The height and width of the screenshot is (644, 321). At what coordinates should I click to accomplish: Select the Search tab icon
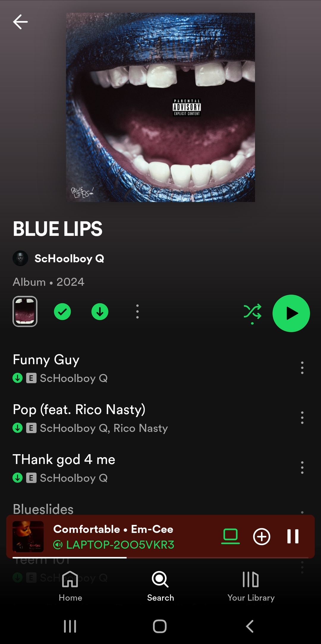pos(160,579)
